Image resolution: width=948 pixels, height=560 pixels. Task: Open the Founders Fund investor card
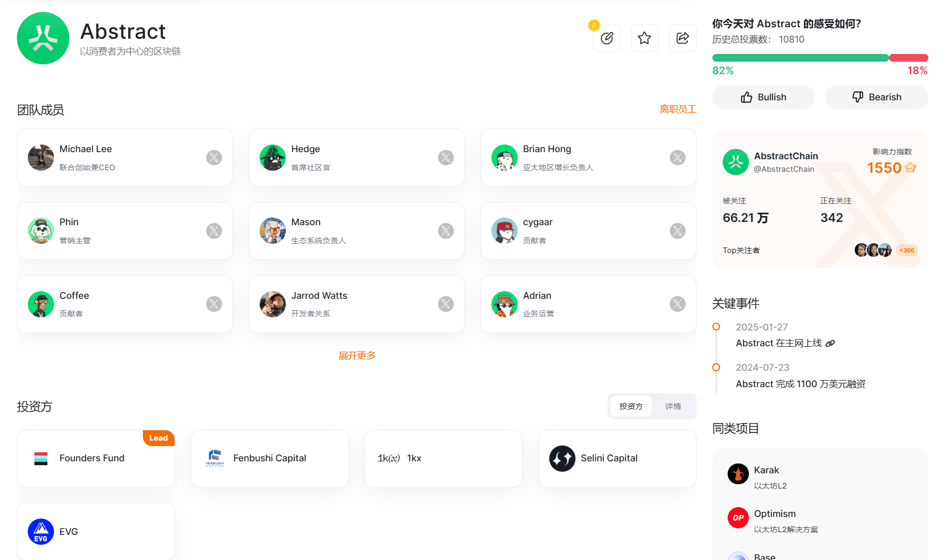(96, 459)
